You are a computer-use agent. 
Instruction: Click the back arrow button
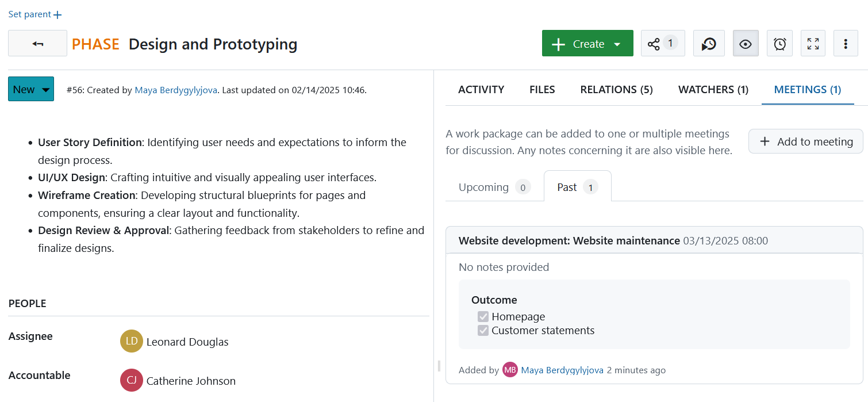click(37, 44)
